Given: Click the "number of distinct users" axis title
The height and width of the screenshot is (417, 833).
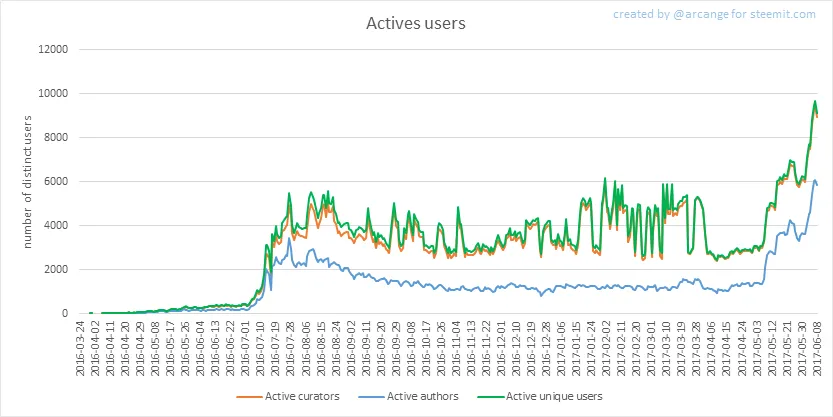Looking at the screenshot, I should coord(28,181).
